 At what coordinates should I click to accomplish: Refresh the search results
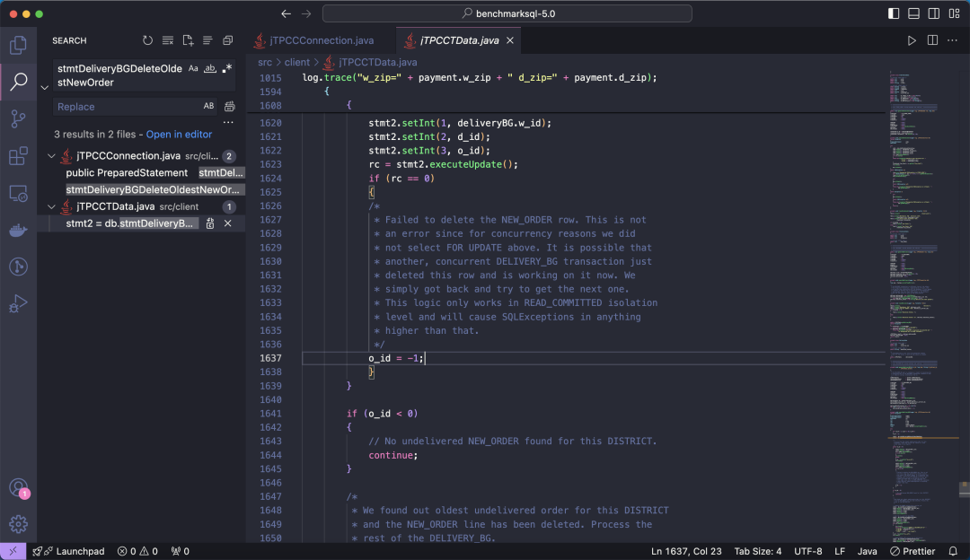coord(148,40)
